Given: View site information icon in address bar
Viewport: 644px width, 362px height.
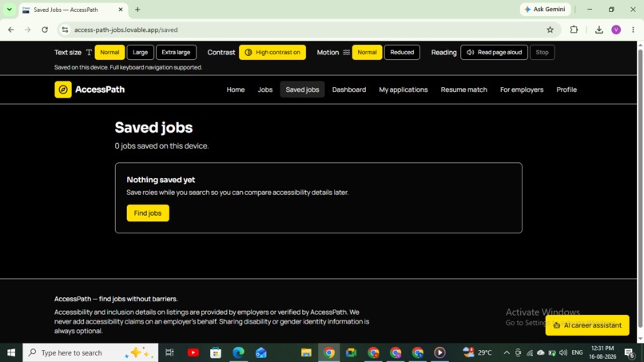Looking at the screenshot, I should point(65,30).
